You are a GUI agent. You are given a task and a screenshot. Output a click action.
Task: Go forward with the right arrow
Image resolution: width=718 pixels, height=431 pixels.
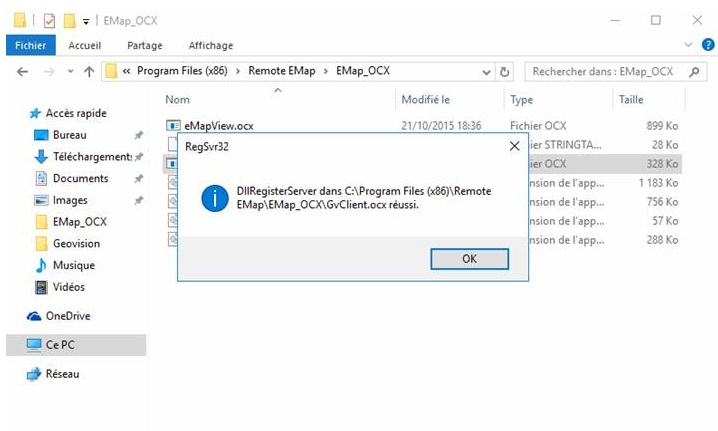49,71
